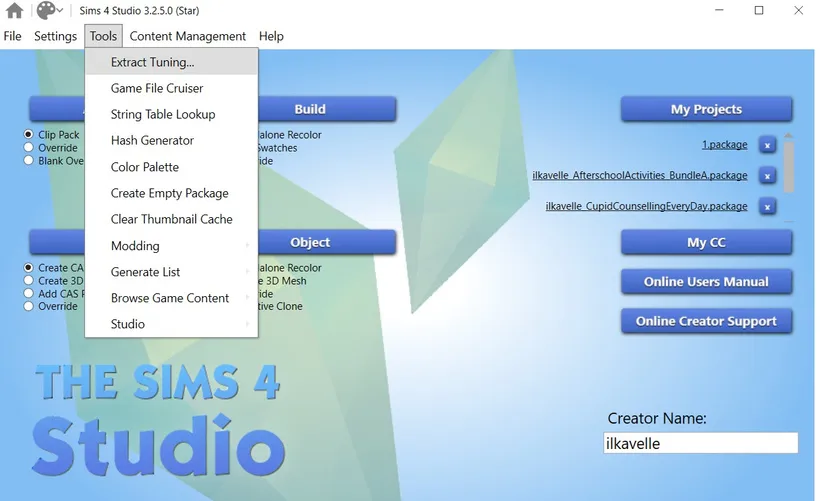Open ilkavelle_AfterschoolActivities_BundleA.package link
This screenshot has width=820, height=501.
640,175
